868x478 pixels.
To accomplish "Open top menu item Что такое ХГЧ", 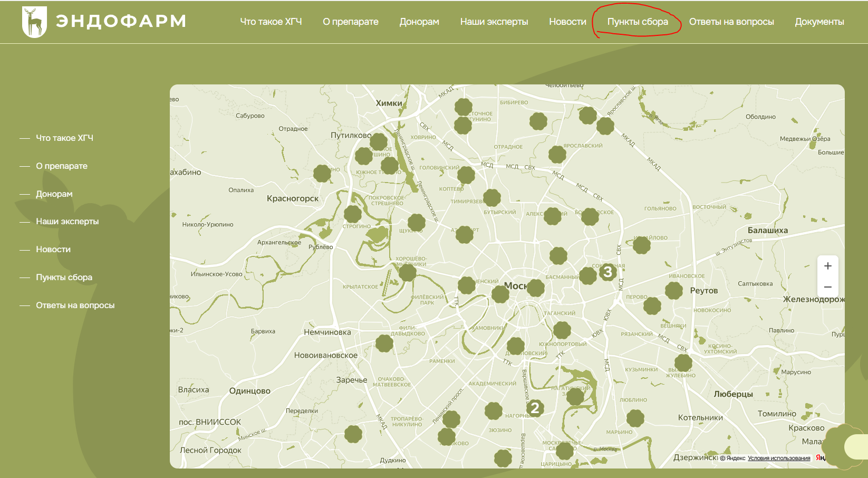I will [x=271, y=22].
